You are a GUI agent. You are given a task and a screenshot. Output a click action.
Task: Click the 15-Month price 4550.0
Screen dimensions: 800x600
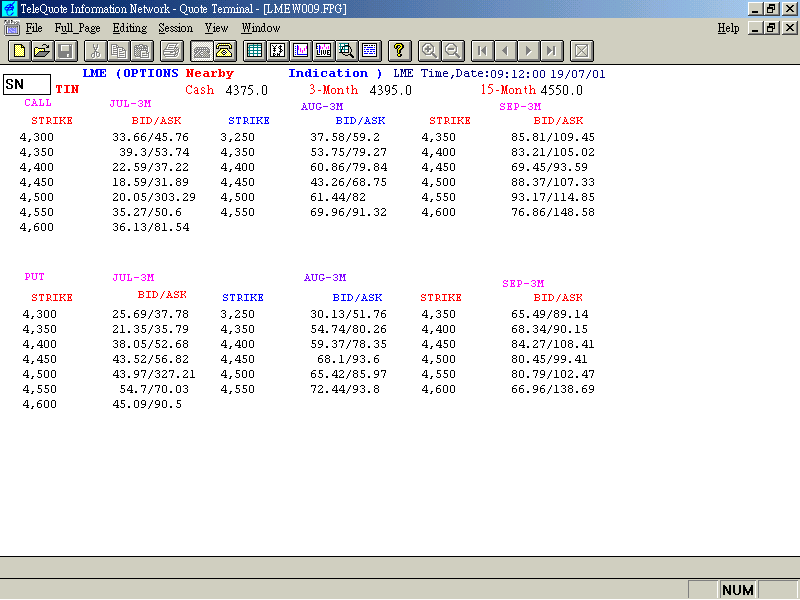click(561, 90)
